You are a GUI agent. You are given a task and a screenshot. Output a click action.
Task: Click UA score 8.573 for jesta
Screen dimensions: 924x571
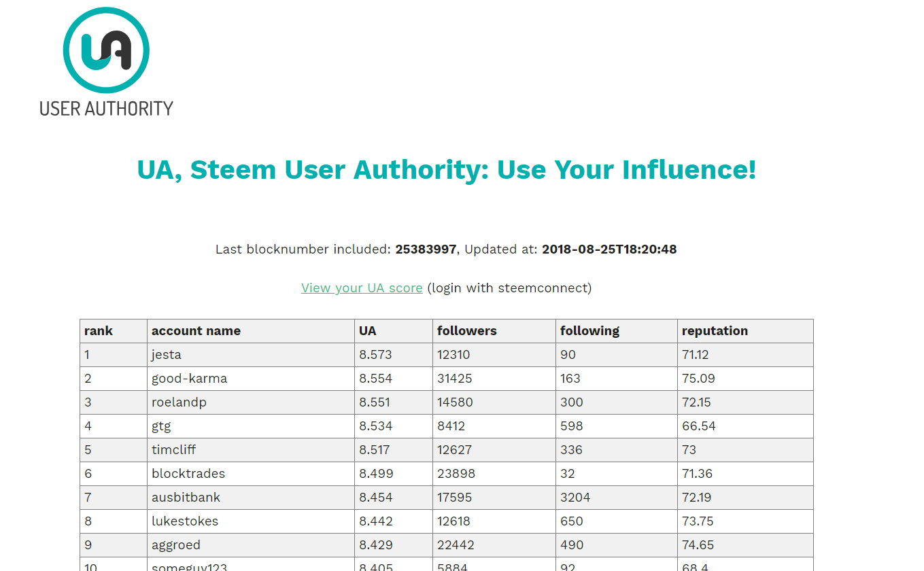pos(375,355)
